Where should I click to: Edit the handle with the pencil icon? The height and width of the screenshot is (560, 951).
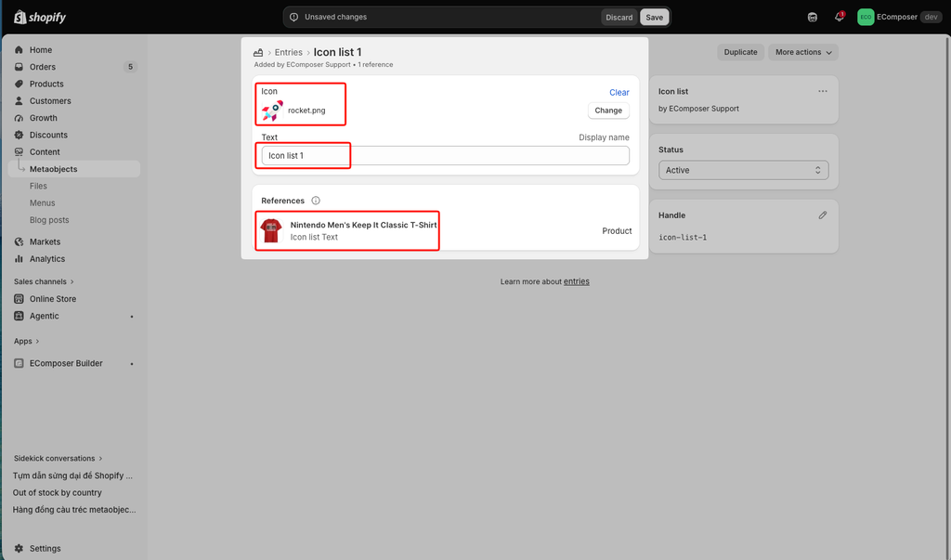823,215
